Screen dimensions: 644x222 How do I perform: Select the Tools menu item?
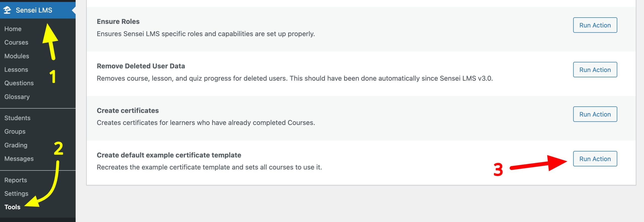[12, 207]
